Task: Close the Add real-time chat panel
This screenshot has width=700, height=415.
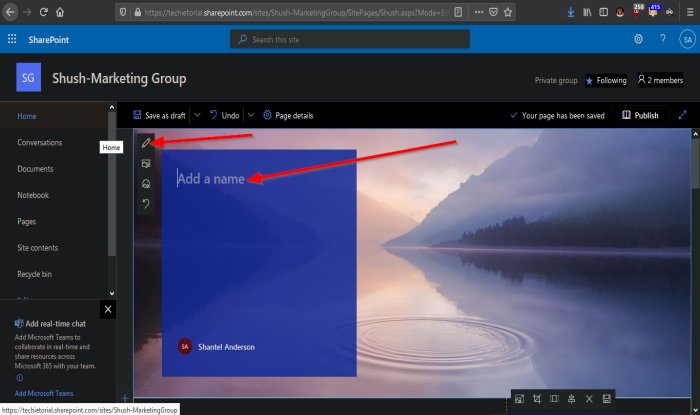Action: [x=108, y=309]
